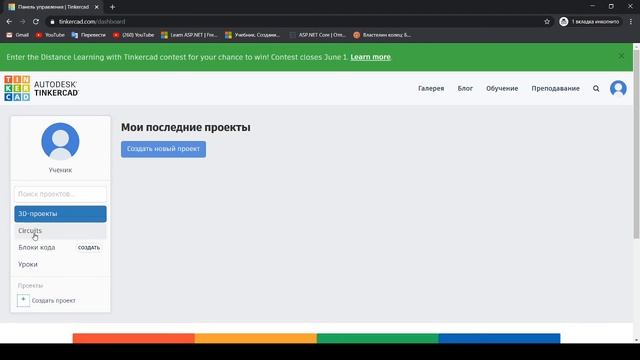Open the Learn ASP.NET bookmark
The height and width of the screenshot is (360, 640).
click(189, 35)
